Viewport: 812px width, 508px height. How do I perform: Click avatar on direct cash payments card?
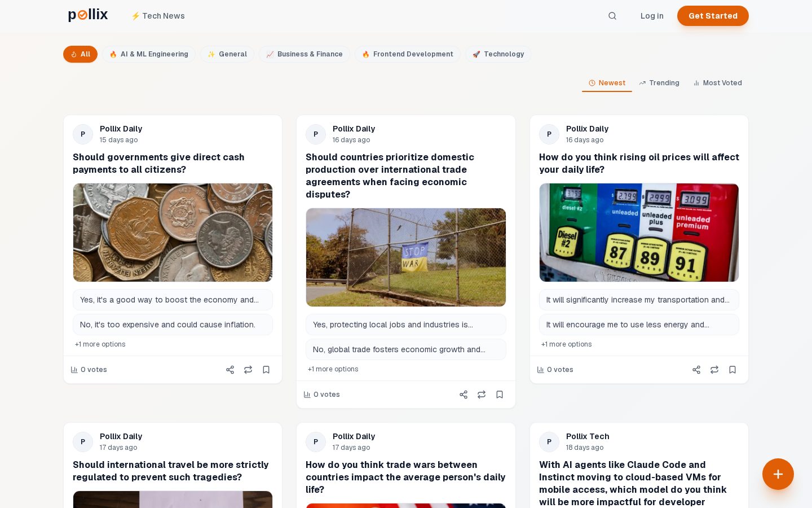pyautogui.click(x=83, y=134)
